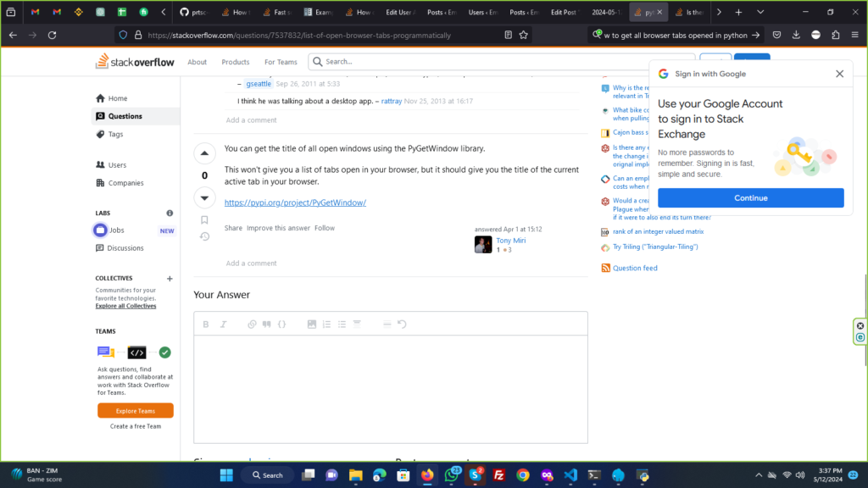The height and width of the screenshot is (488, 868).
Task: Open the Products menu
Action: coord(236,62)
